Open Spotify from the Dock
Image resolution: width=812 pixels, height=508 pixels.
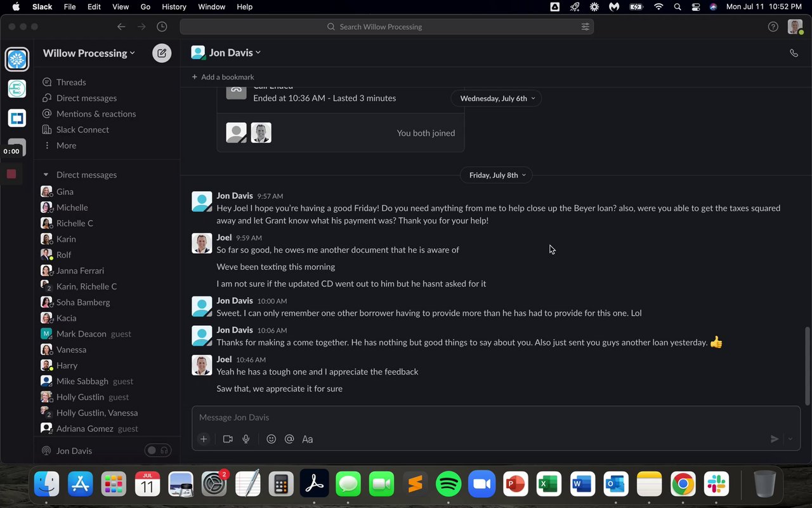tap(449, 485)
